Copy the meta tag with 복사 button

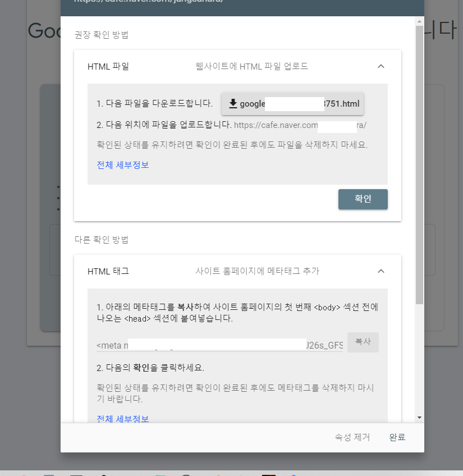pyautogui.click(x=363, y=342)
